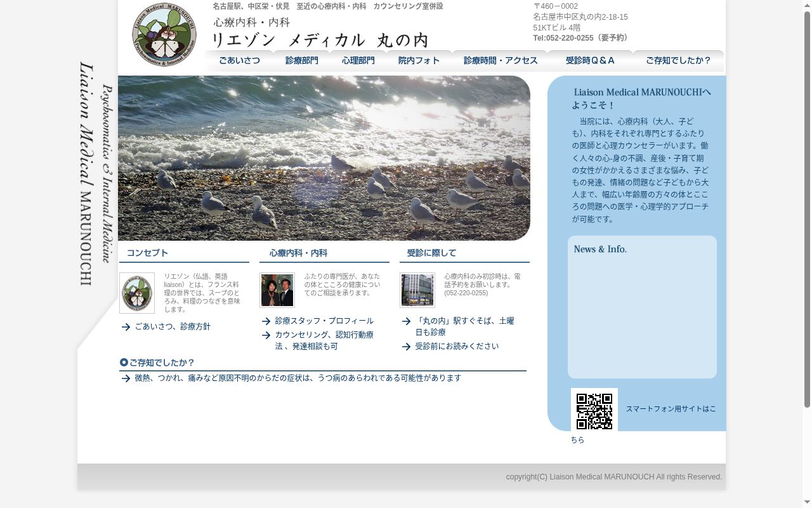The image size is (812, 508).
Task: Open the スマートフォン用サイトはこちら link
Action: [x=671, y=409]
